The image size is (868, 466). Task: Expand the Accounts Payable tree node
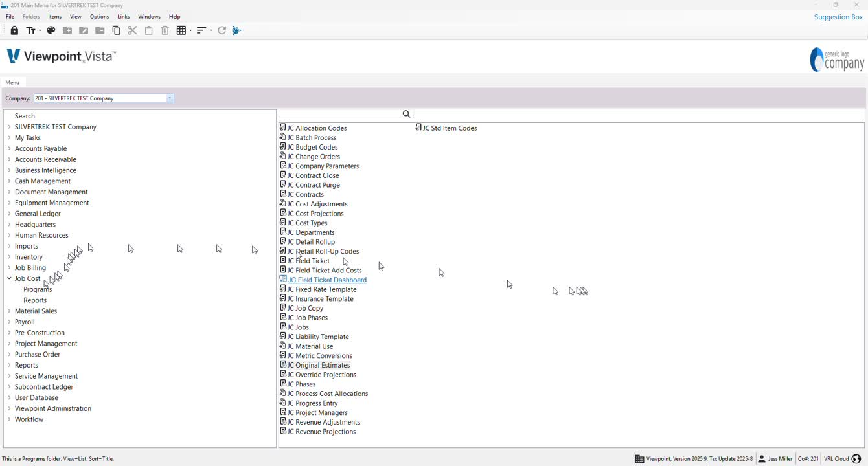click(x=9, y=148)
